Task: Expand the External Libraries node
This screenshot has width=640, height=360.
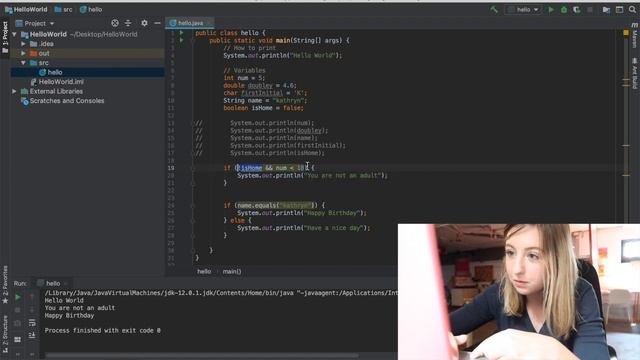Action: (15, 91)
